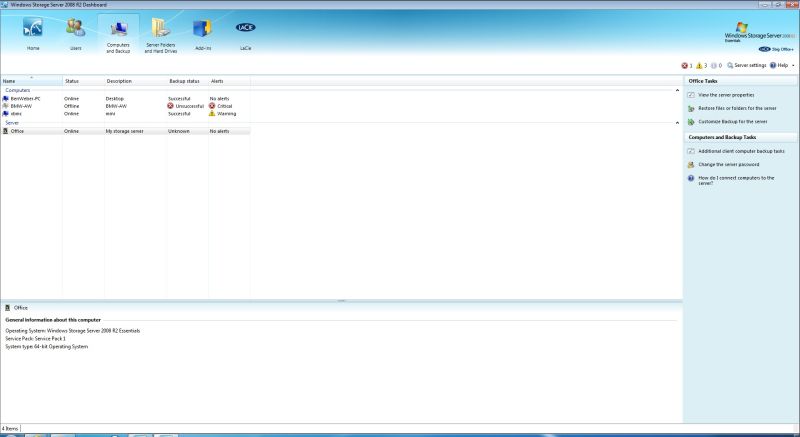Click the BMW-AW offline computer icon
This screenshot has width=800, height=437.
point(6,106)
